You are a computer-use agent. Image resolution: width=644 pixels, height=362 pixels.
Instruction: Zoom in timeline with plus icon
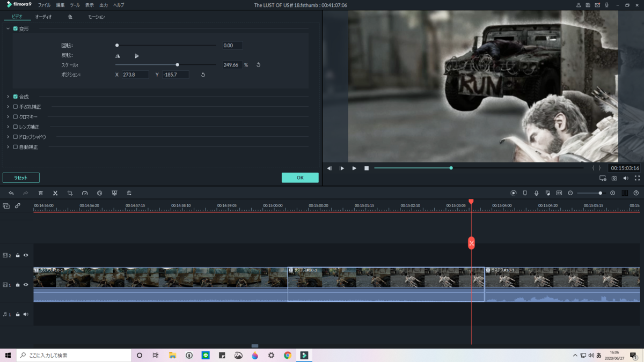[612, 193]
